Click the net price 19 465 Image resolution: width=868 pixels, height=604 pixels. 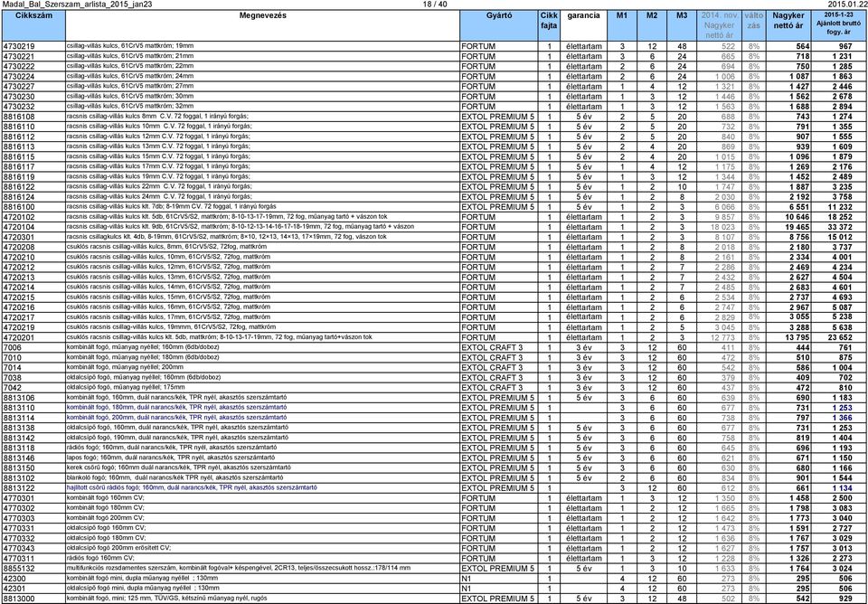pyautogui.click(x=797, y=227)
